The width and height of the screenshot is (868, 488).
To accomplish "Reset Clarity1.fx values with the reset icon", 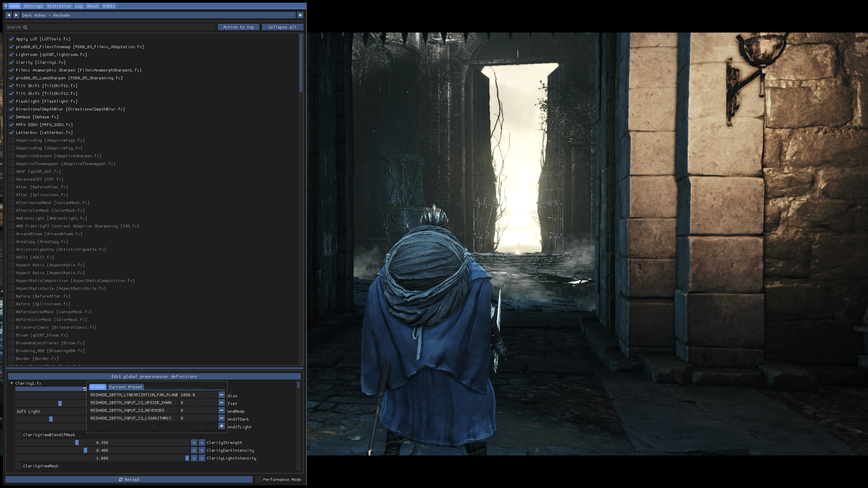I will click(x=85, y=389).
